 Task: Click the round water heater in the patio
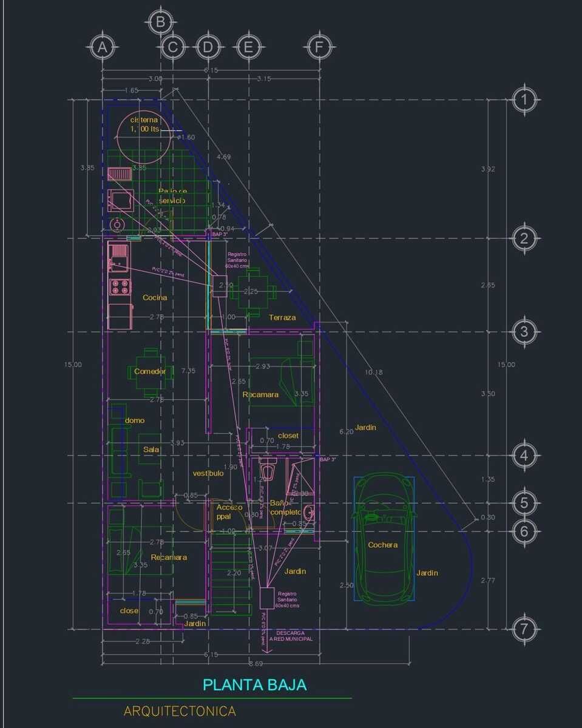(x=116, y=226)
